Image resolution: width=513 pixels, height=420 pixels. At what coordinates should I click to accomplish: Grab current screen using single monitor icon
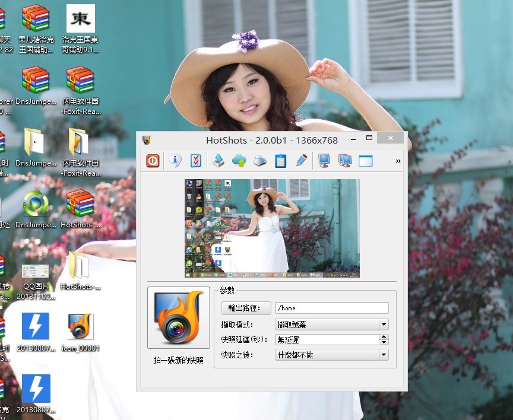click(324, 161)
